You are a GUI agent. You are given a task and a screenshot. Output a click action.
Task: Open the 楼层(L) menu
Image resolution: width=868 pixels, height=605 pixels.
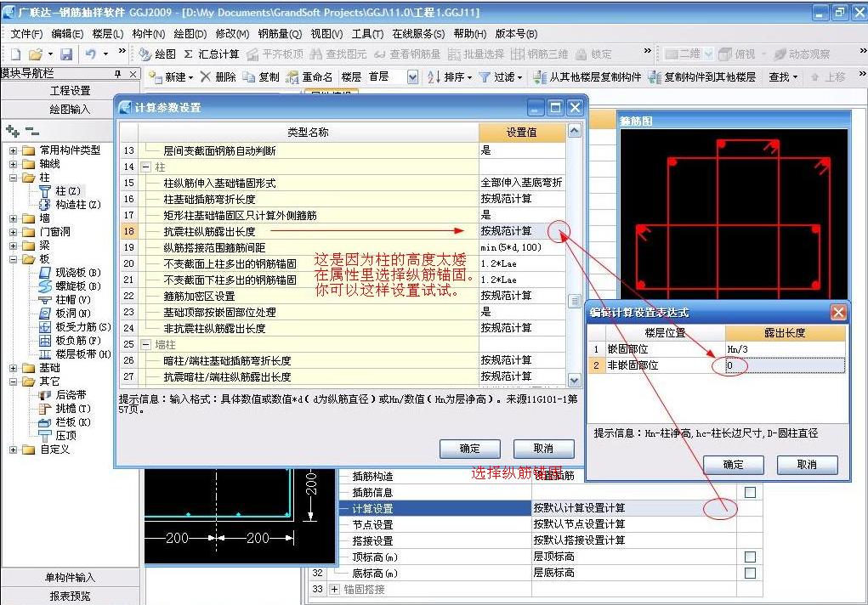(x=108, y=34)
